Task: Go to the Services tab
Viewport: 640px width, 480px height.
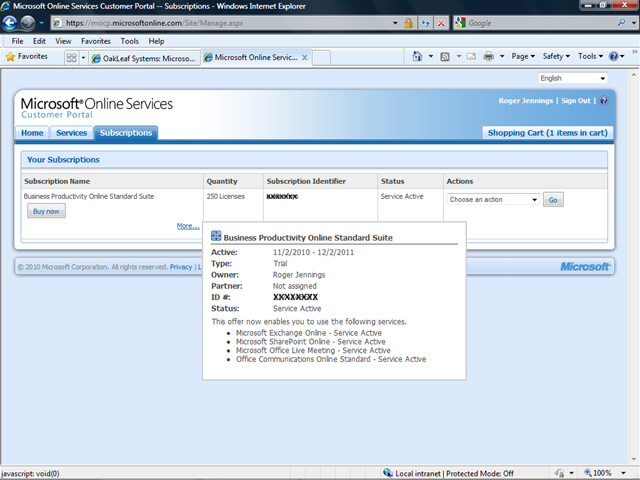Action: point(71,133)
